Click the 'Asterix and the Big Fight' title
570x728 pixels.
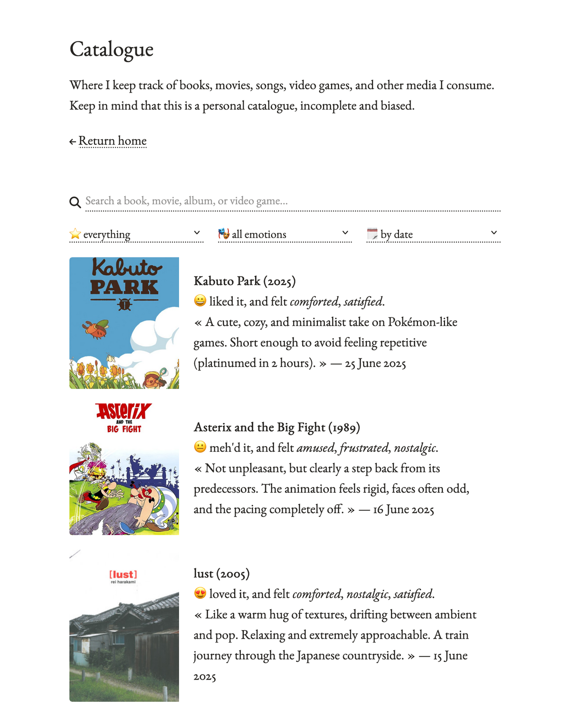tap(277, 427)
